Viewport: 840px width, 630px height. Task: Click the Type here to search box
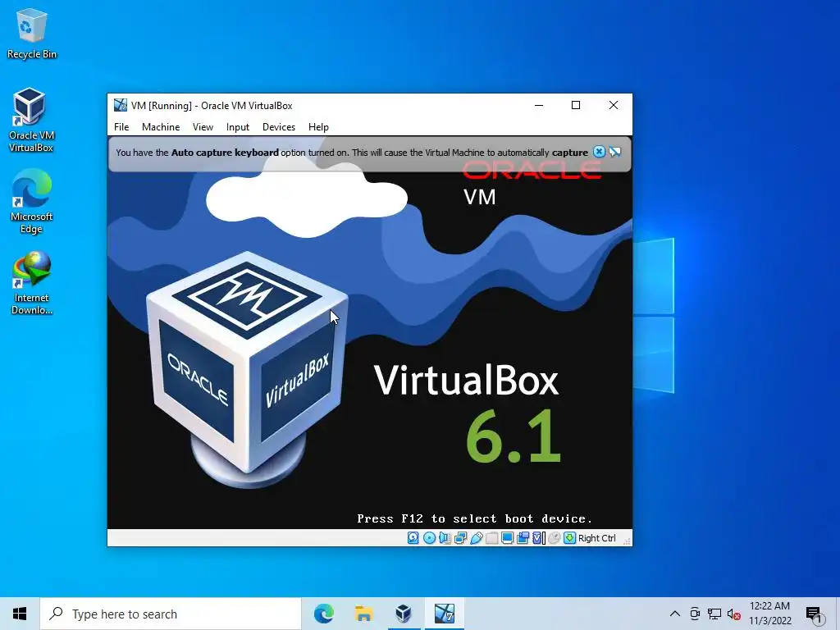(171, 614)
